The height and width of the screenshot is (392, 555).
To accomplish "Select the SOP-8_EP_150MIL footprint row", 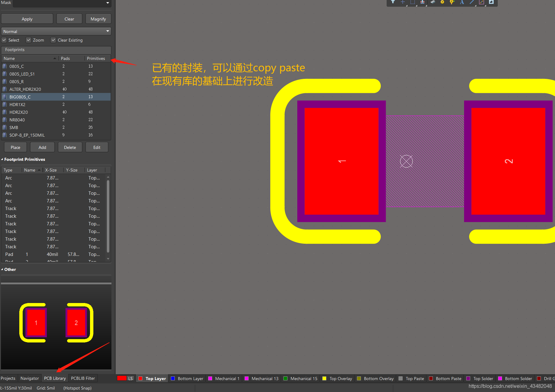I will click(27, 135).
